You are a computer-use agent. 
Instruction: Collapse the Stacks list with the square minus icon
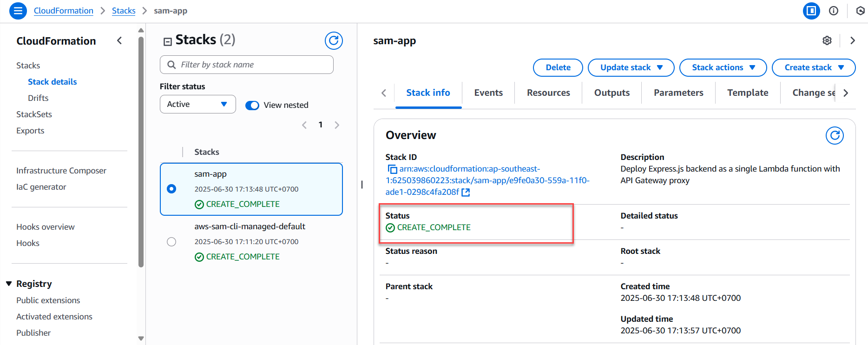pyautogui.click(x=168, y=42)
